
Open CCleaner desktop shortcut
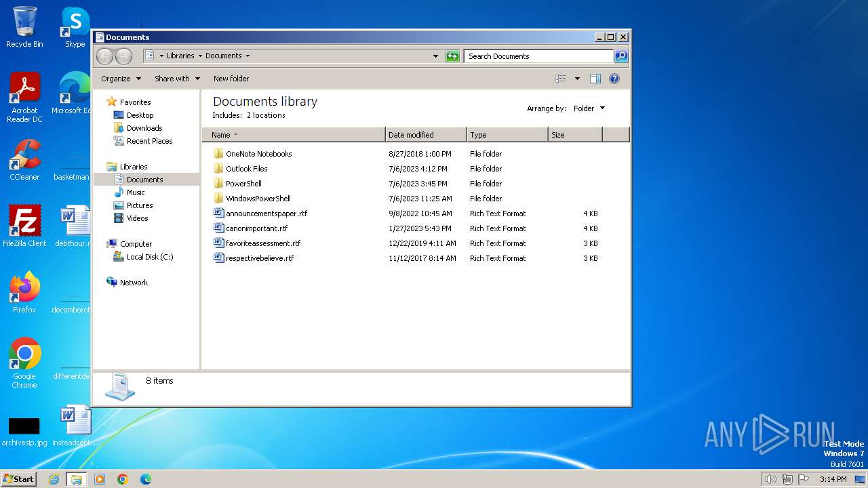24,160
